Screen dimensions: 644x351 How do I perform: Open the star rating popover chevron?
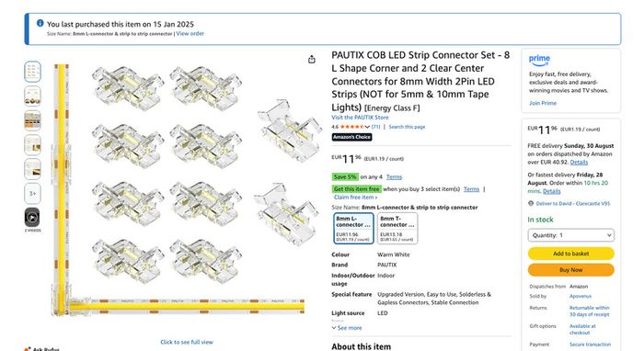(367, 127)
